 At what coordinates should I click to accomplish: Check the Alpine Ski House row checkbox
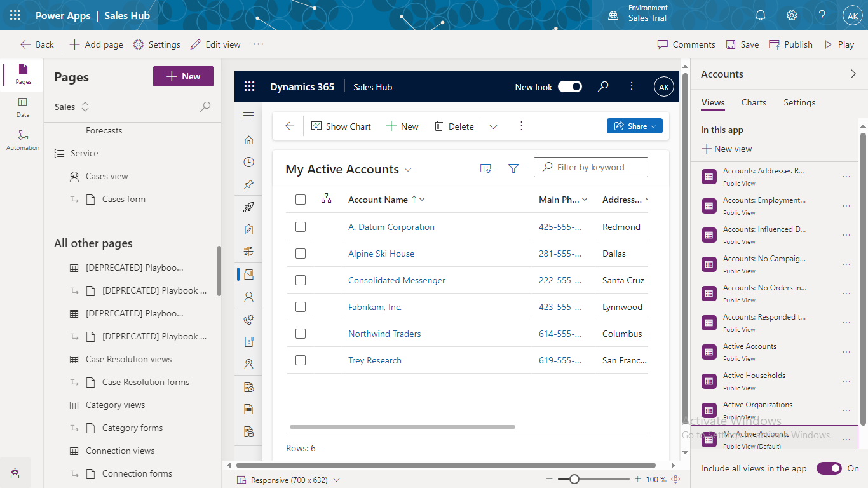300,253
